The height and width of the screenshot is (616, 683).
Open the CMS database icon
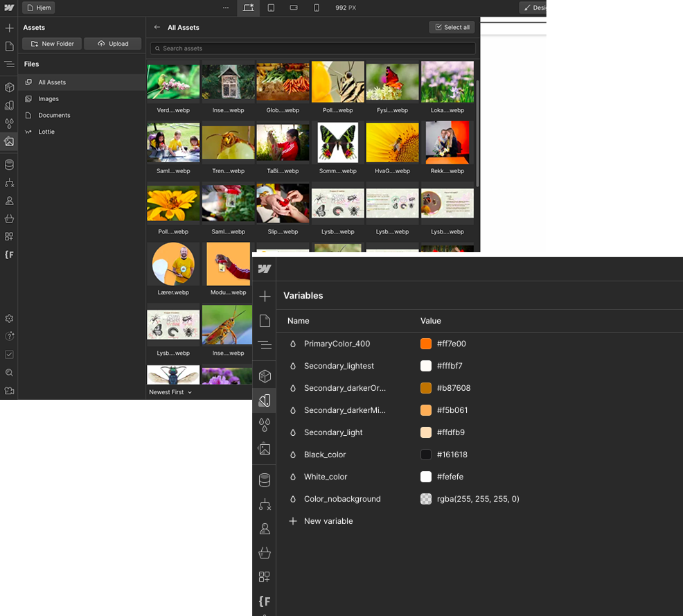9,165
